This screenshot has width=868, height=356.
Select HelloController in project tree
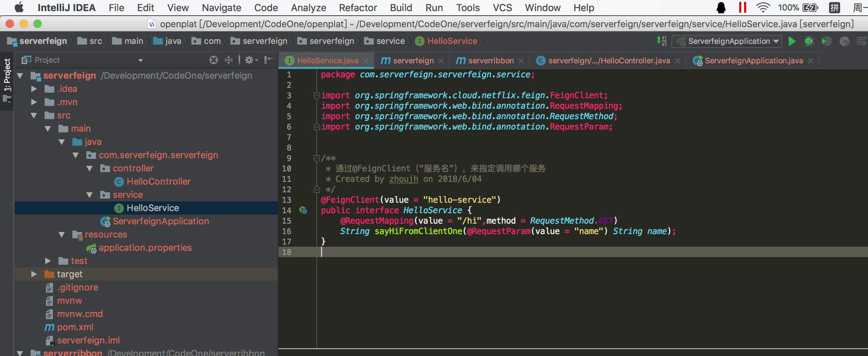(158, 181)
